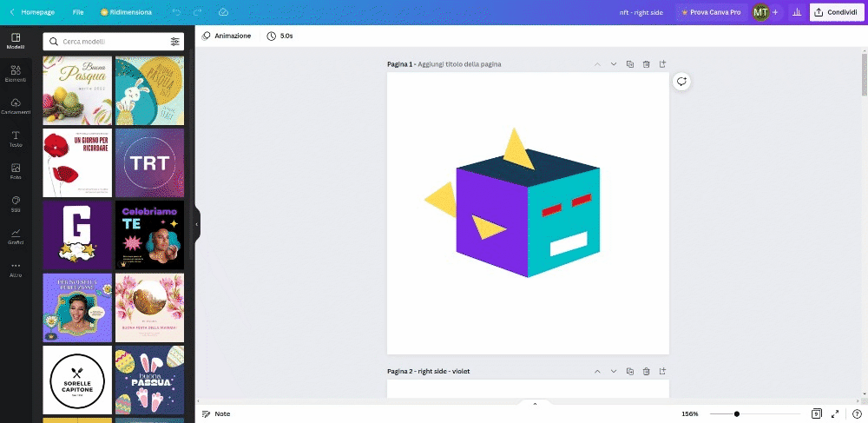Expand the bottom page thumbnails drawer
Viewport: 868px width, 423px height.
coord(535,404)
